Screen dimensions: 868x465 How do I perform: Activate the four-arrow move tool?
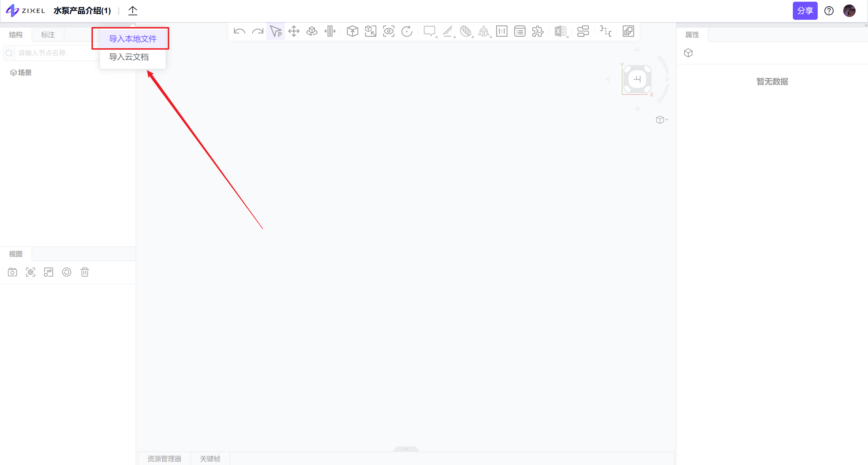click(294, 31)
